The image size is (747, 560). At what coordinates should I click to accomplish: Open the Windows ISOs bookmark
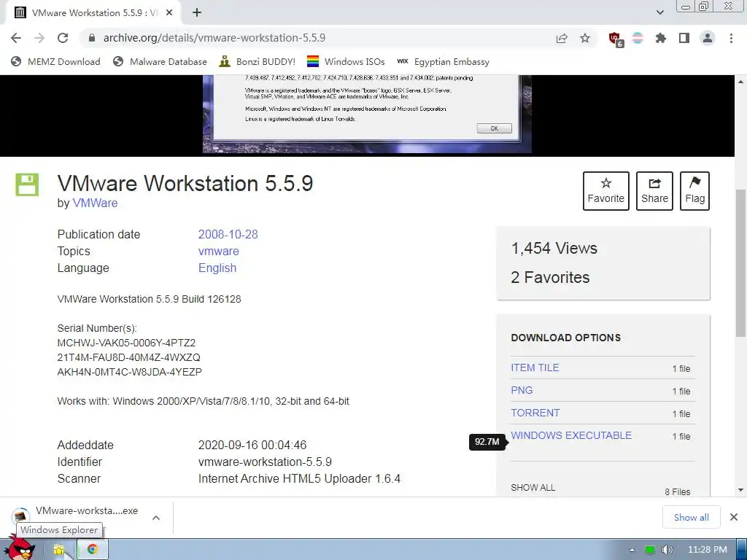346,62
